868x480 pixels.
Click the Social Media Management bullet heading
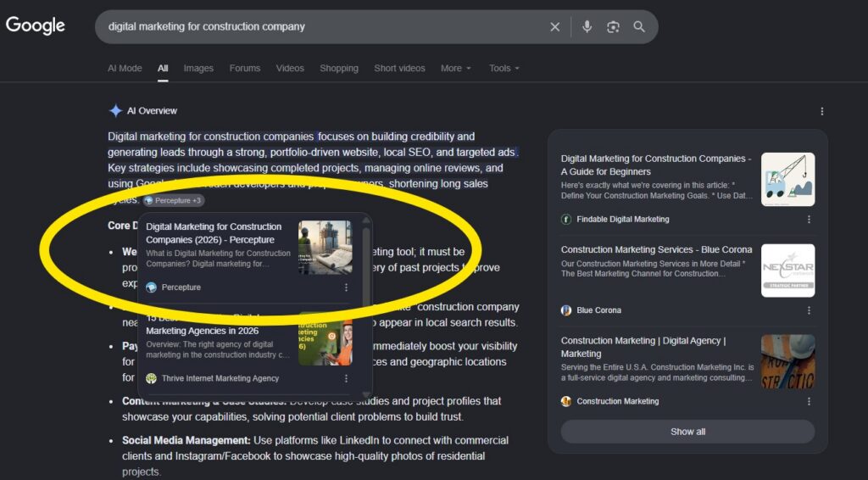click(x=186, y=440)
